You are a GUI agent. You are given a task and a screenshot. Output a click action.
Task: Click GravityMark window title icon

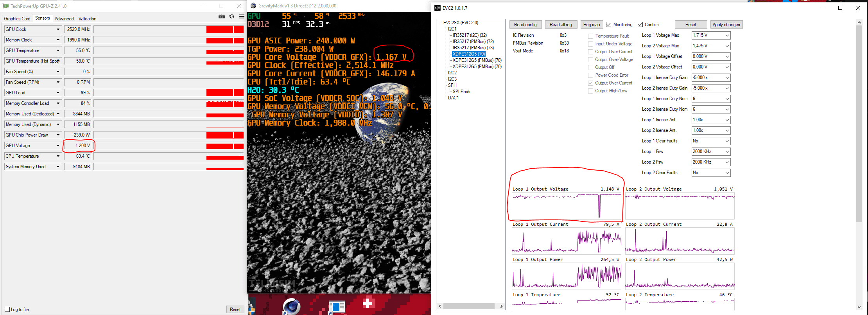(253, 6)
